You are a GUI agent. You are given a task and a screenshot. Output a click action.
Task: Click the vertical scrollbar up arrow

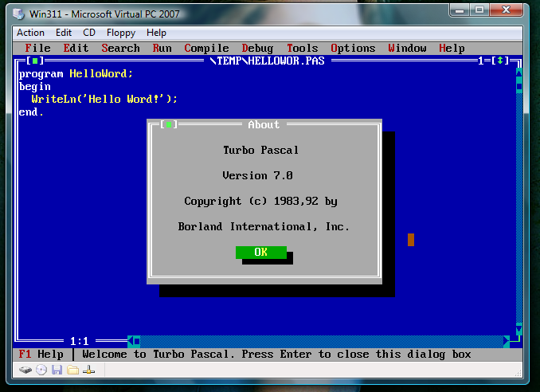coord(519,73)
